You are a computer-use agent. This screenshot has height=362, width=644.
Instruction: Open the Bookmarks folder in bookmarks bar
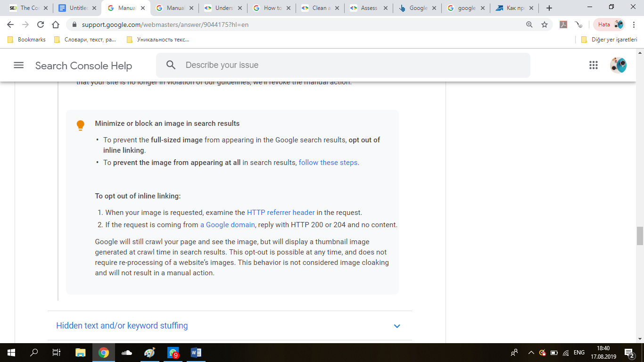(x=26, y=40)
